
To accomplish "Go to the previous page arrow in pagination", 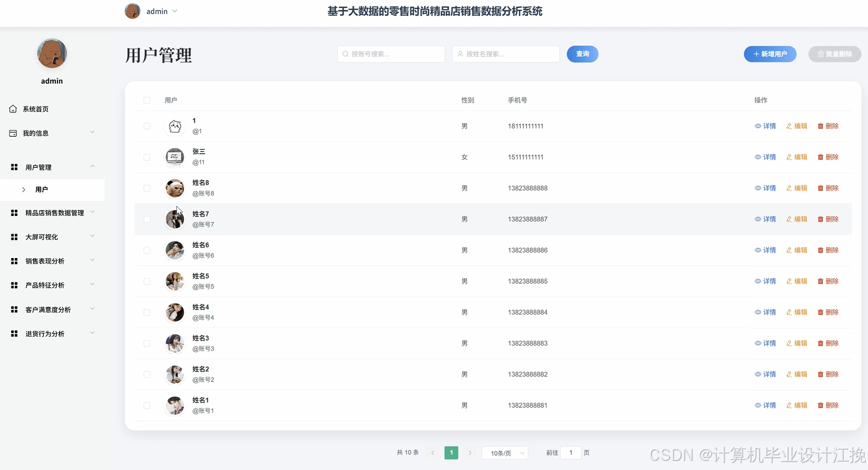I will point(433,453).
